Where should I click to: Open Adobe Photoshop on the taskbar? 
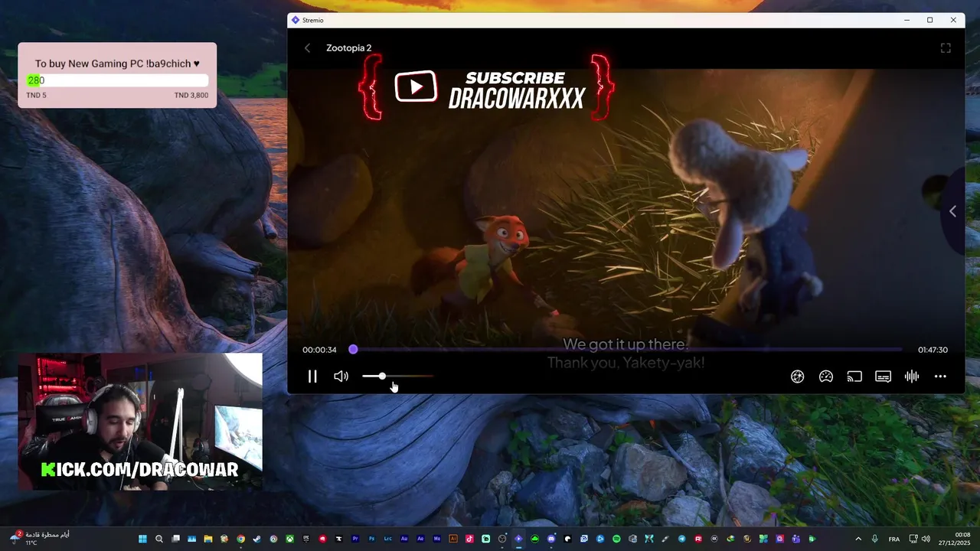point(371,539)
